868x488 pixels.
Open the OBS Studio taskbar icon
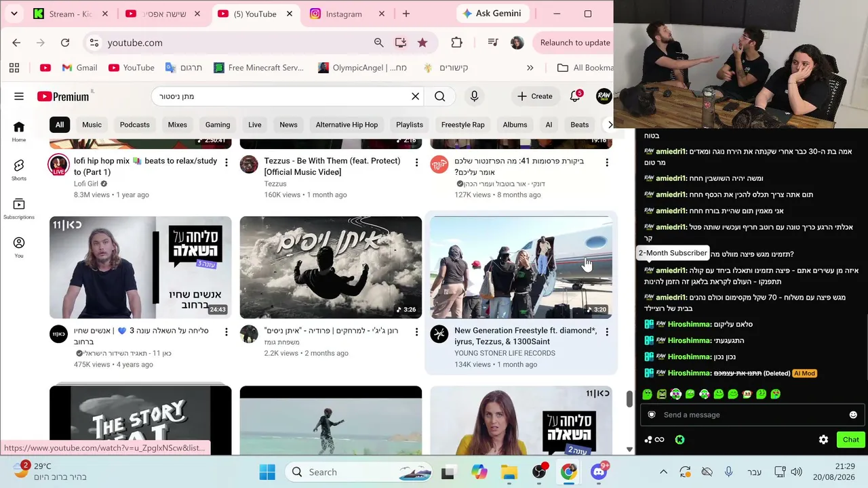(x=540, y=472)
